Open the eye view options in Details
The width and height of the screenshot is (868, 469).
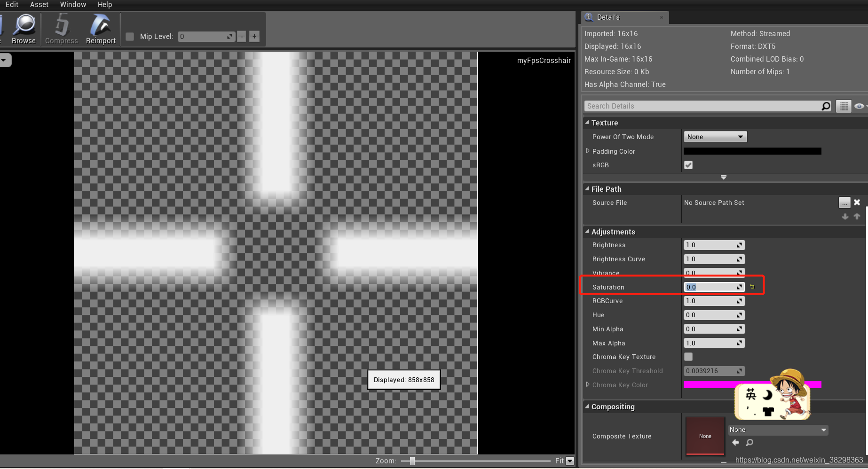click(x=860, y=106)
